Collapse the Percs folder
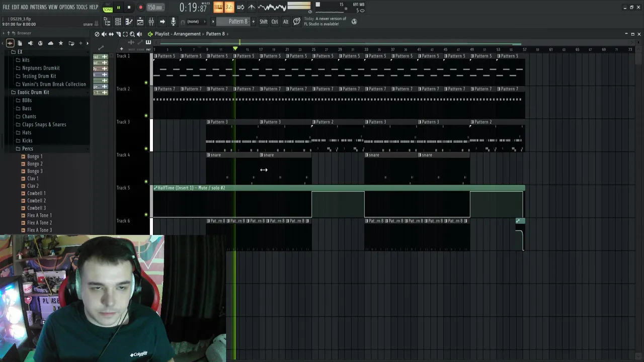 tap(27, 148)
